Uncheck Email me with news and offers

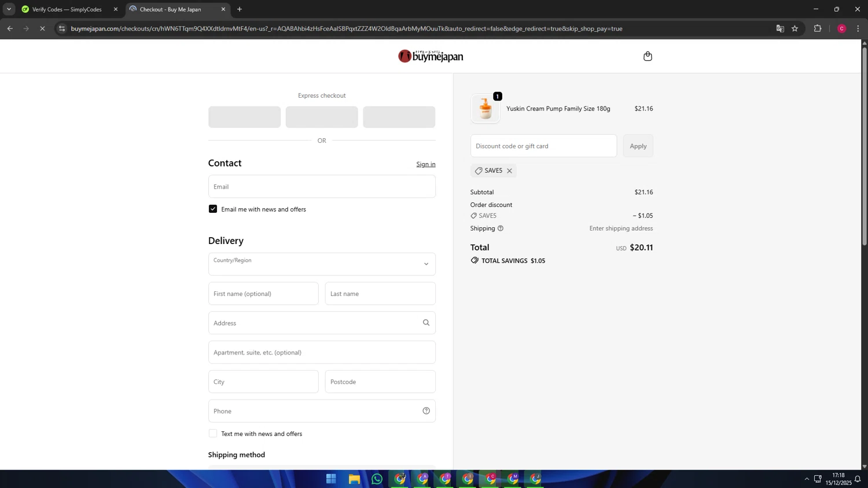coord(213,209)
